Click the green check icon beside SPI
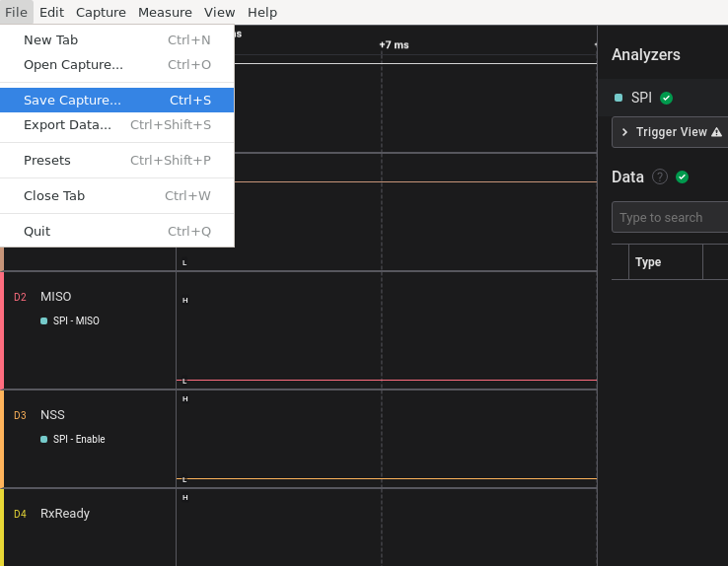Image resolution: width=728 pixels, height=566 pixels. (x=666, y=98)
